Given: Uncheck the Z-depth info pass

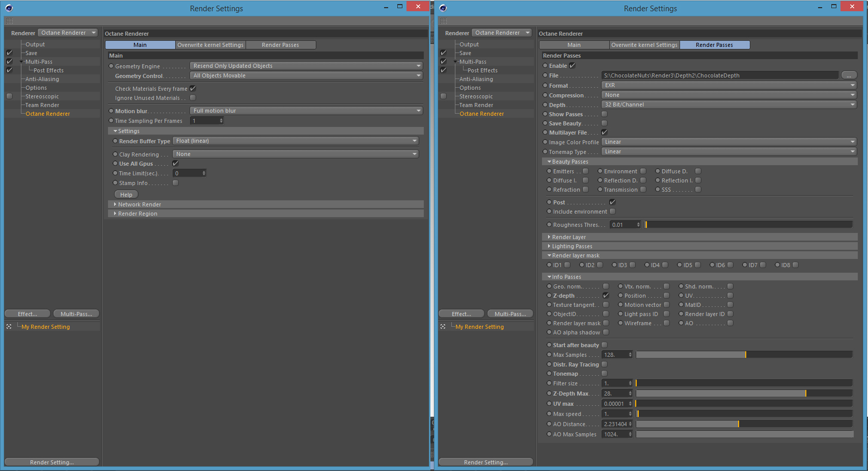Looking at the screenshot, I should point(606,295).
